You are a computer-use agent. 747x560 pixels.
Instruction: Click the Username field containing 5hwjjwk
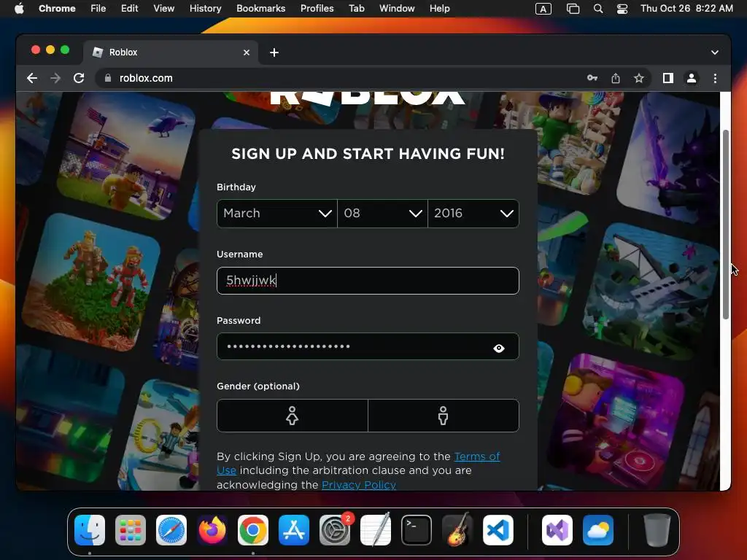point(368,281)
